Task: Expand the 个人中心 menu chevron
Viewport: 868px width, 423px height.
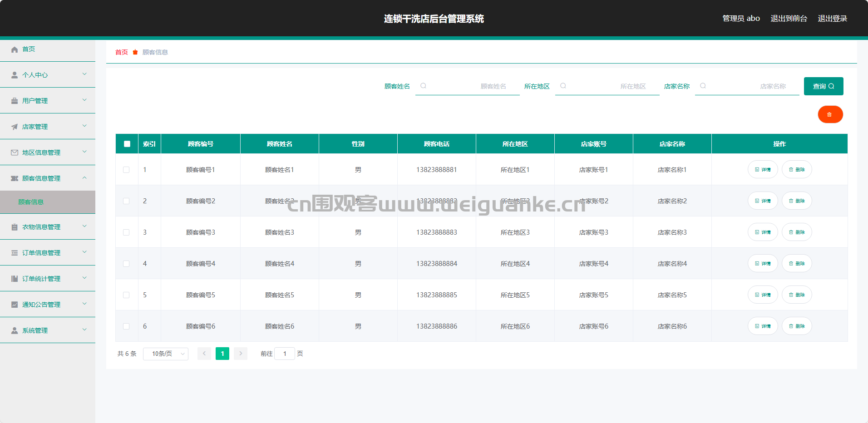Action: tap(84, 74)
